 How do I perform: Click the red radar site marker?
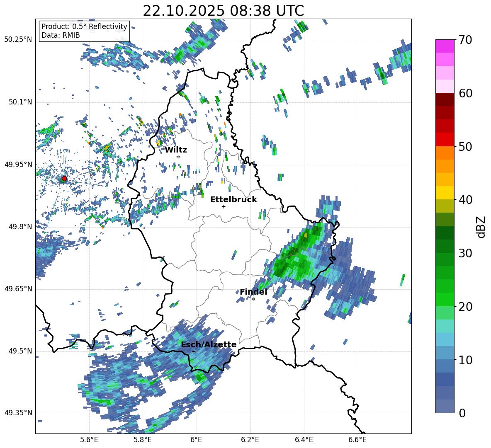tap(64, 179)
